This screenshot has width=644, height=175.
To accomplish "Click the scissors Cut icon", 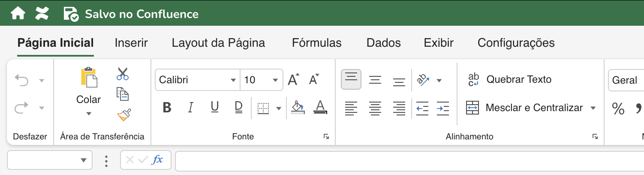I will (123, 74).
